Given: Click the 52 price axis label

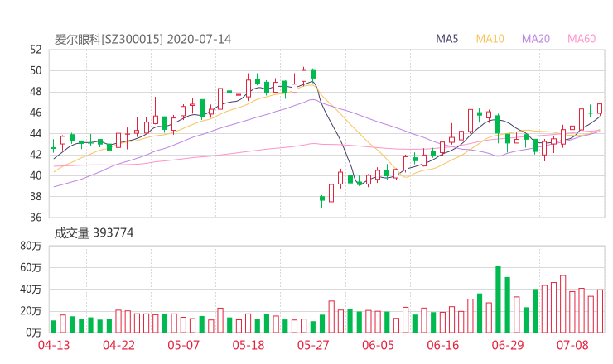Looking at the screenshot, I should [36, 50].
